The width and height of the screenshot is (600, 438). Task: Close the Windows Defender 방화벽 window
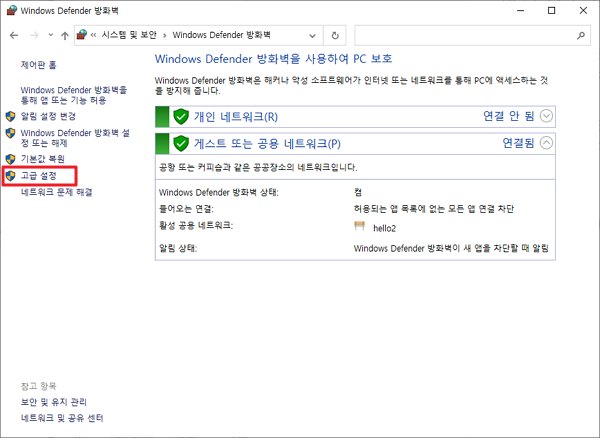coord(583,10)
